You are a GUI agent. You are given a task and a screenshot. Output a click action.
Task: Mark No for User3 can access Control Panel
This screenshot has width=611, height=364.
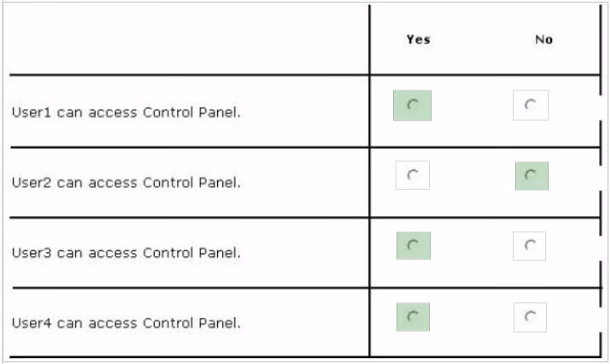pyautogui.click(x=529, y=246)
